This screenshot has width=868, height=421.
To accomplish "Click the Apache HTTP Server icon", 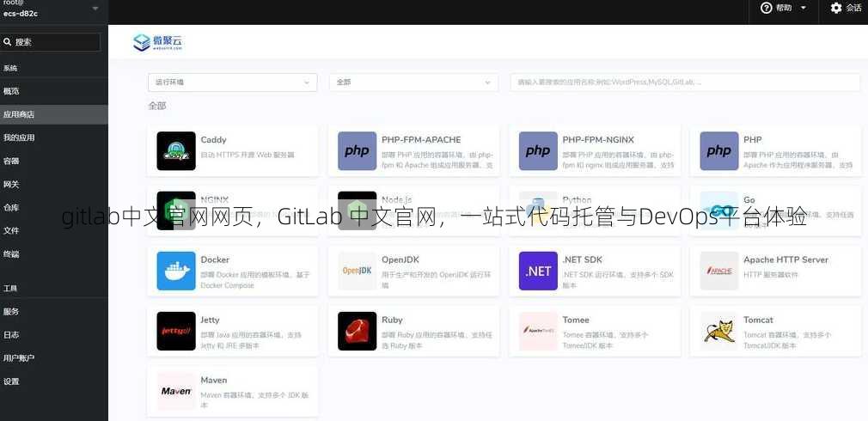I will [719, 272].
